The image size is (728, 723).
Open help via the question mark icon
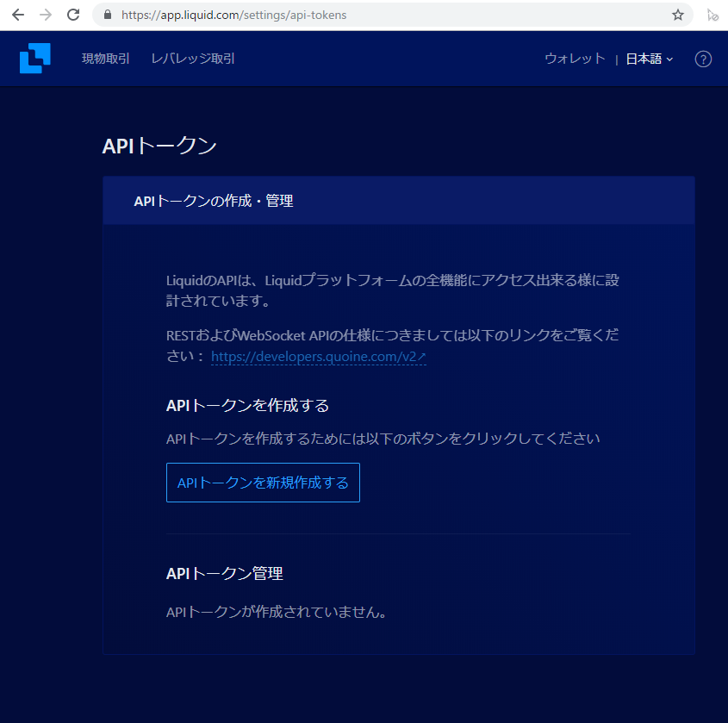[x=703, y=59]
